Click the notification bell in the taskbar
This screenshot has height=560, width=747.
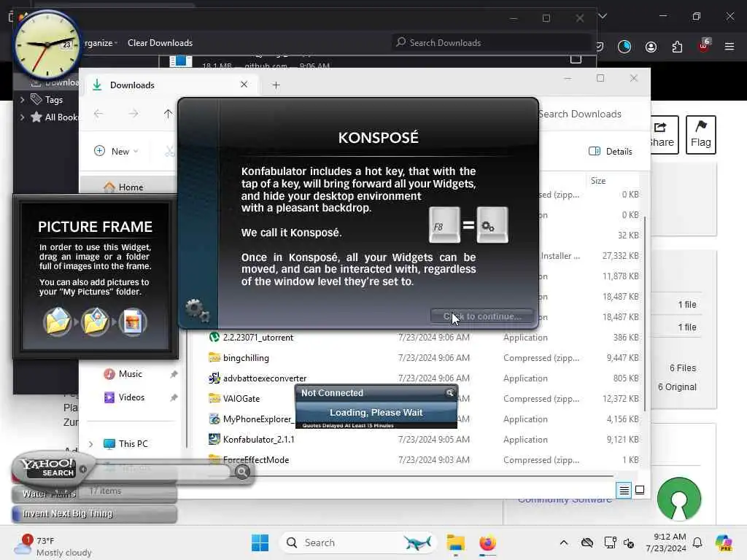(x=697, y=542)
